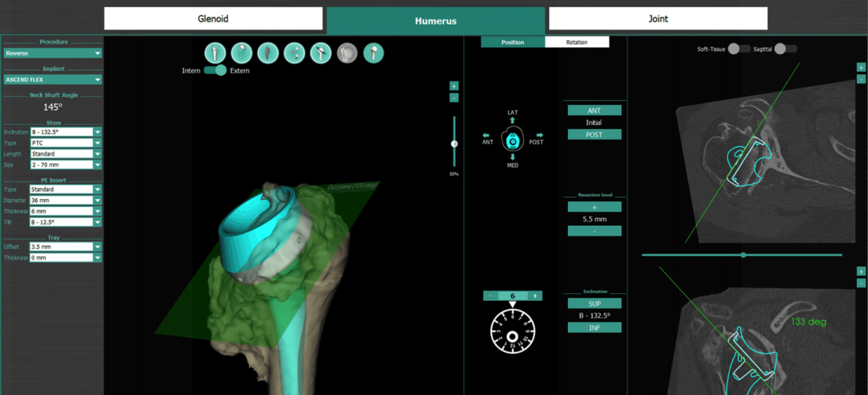The width and height of the screenshot is (868, 395).
Task: Click the first humerus-with-stem view icon
Action: click(215, 54)
